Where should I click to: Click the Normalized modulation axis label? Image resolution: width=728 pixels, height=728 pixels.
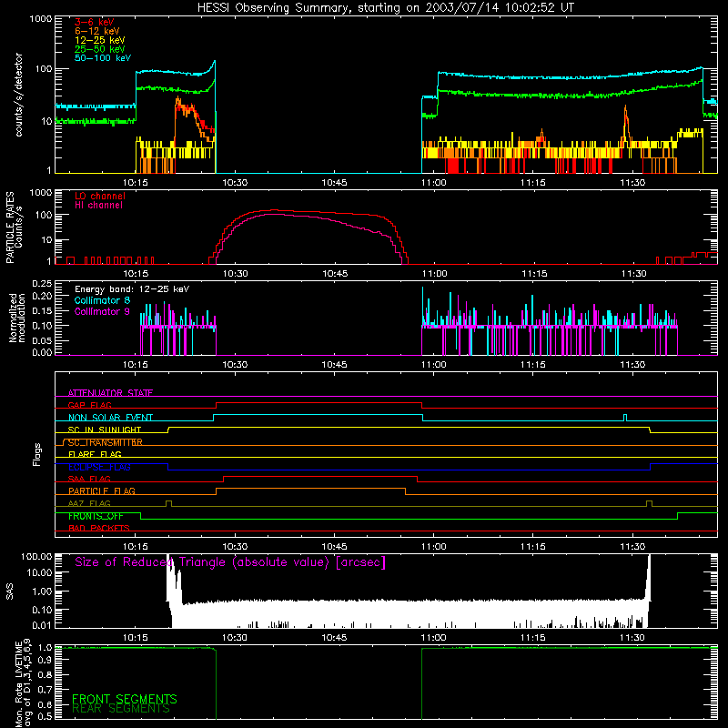[x=16, y=318]
